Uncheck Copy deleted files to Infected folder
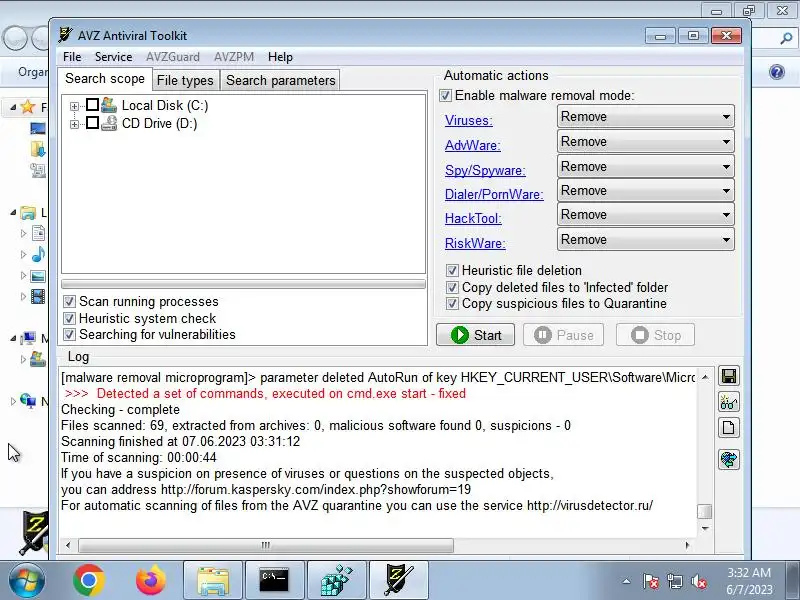Image resolution: width=800 pixels, height=600 pixels. click(452, 287)
